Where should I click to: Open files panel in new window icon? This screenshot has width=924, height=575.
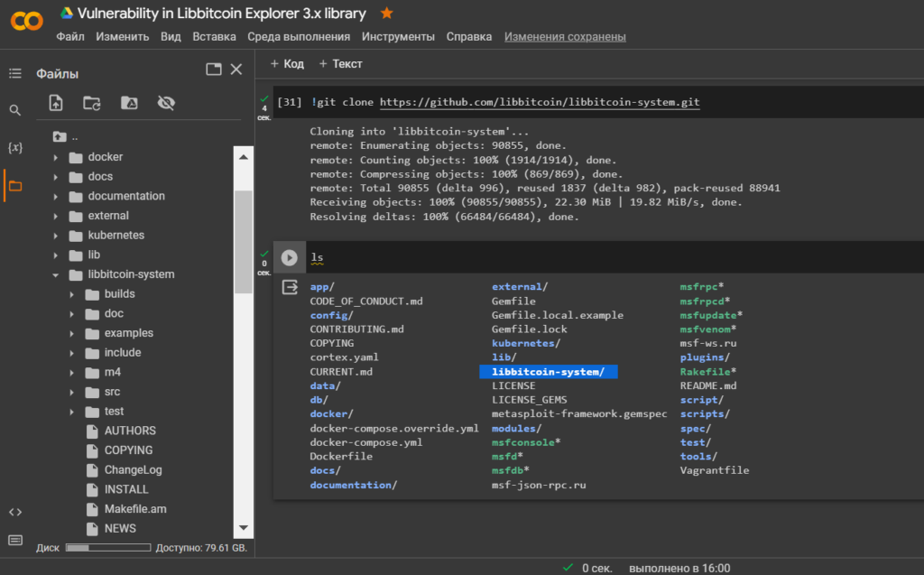pyautogui.click(x=214, y=70)
